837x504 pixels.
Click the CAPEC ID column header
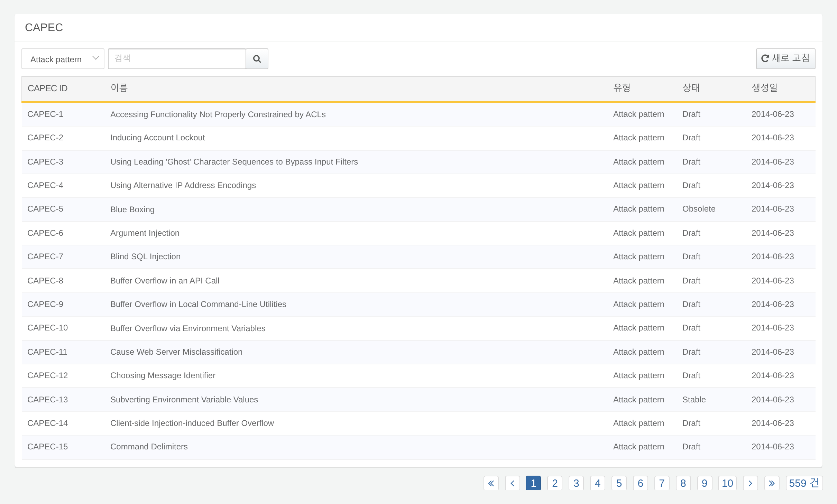click(x=48, y=88)
